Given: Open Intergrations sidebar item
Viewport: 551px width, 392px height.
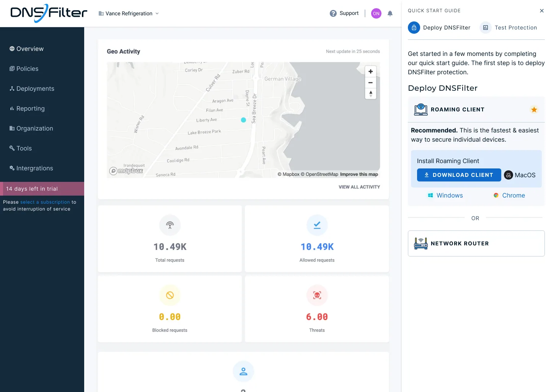Looking at the screenshot, I should coord(31,168).
